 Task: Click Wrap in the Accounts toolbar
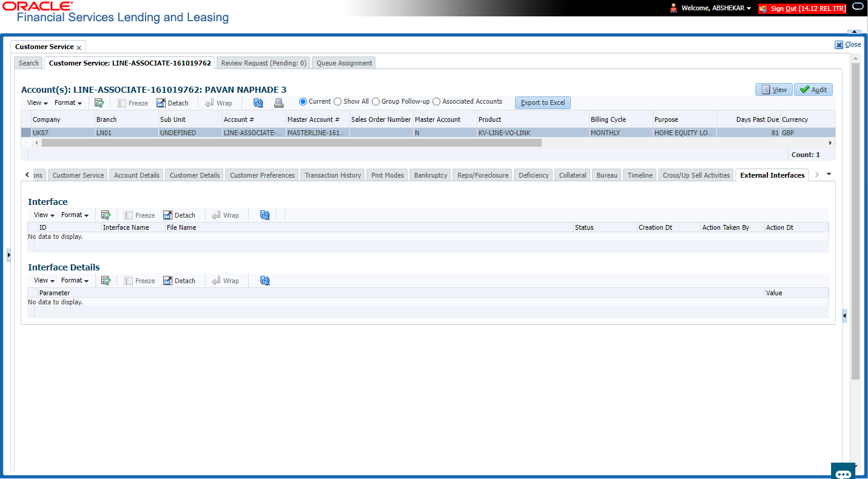(218, 103)
